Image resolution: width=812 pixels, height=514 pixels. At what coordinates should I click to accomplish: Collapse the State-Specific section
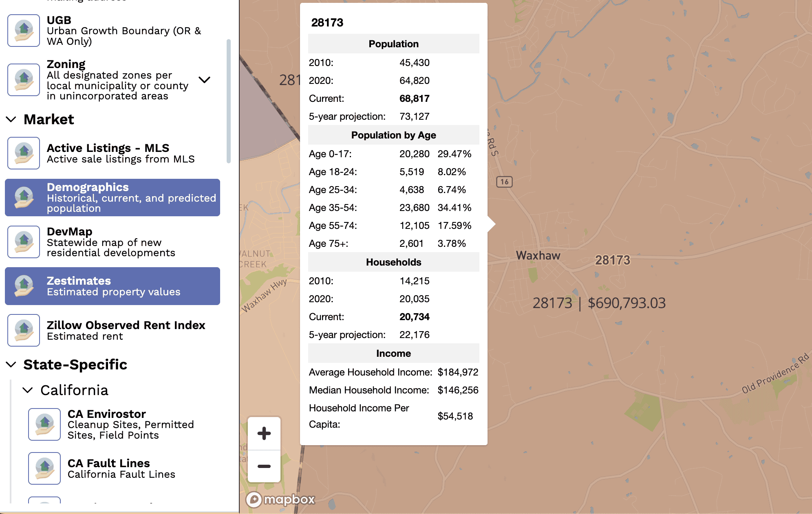pos(11,365)
